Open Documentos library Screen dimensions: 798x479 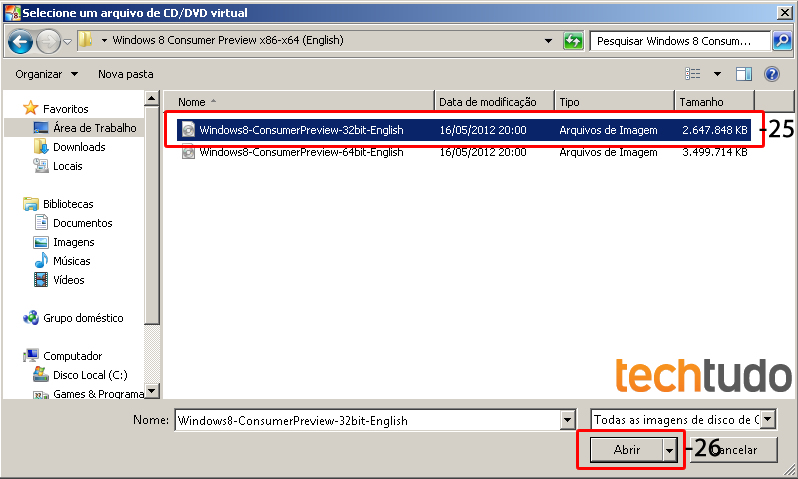point(82,223)
